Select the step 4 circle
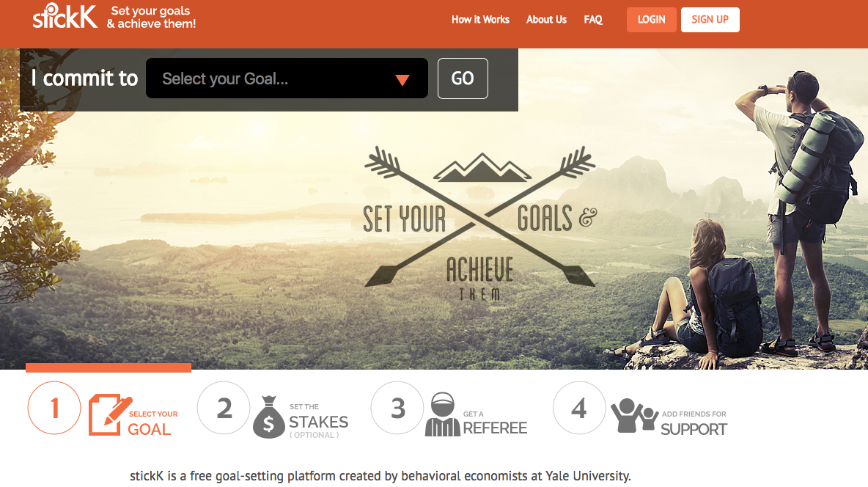The width and height of the screenshot is (868, 487). coord(579,408)
